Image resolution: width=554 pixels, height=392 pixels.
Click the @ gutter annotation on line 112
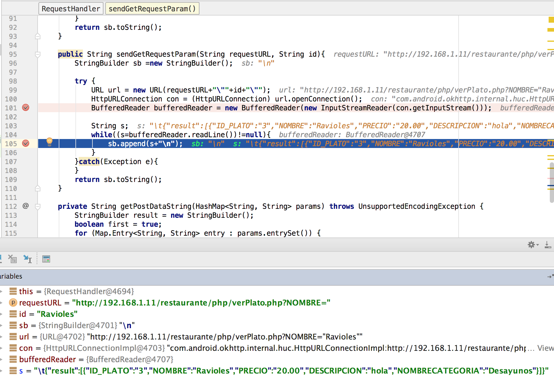26,206
